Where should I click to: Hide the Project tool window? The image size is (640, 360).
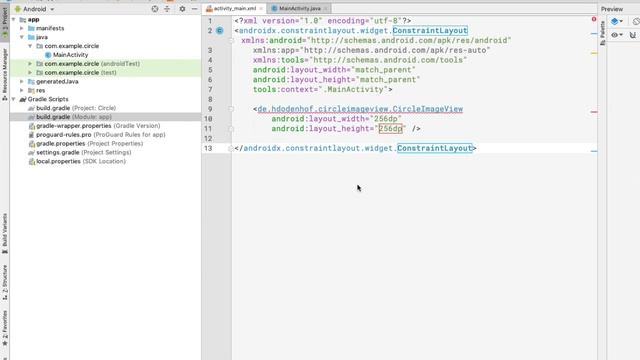coord(194,9)
